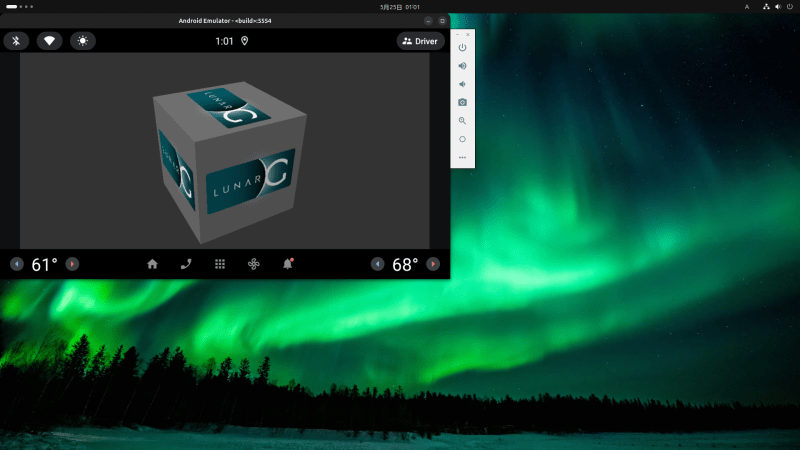Toggle the Wi-Fi quick control
Image resolution: width=800 pixels, height=450 pixels.
(49, 41)
